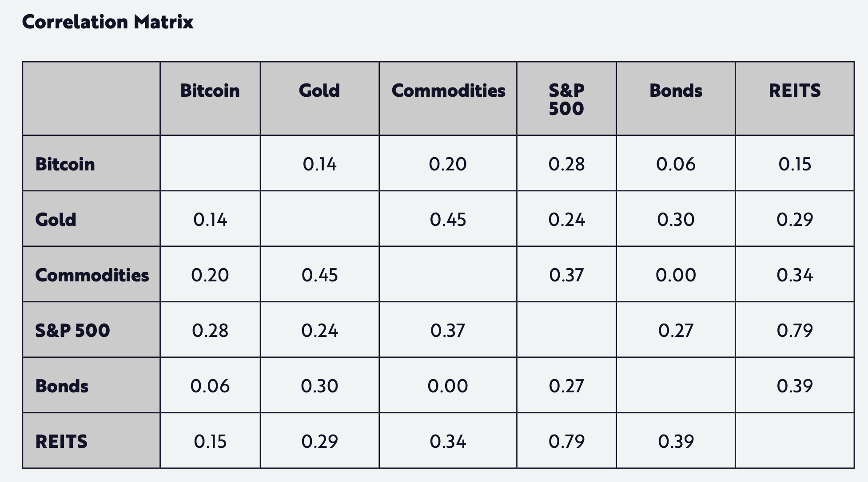Click 0.79 in the S&P 500 row
The image size is (868, 482).
[x=795, y=330]
